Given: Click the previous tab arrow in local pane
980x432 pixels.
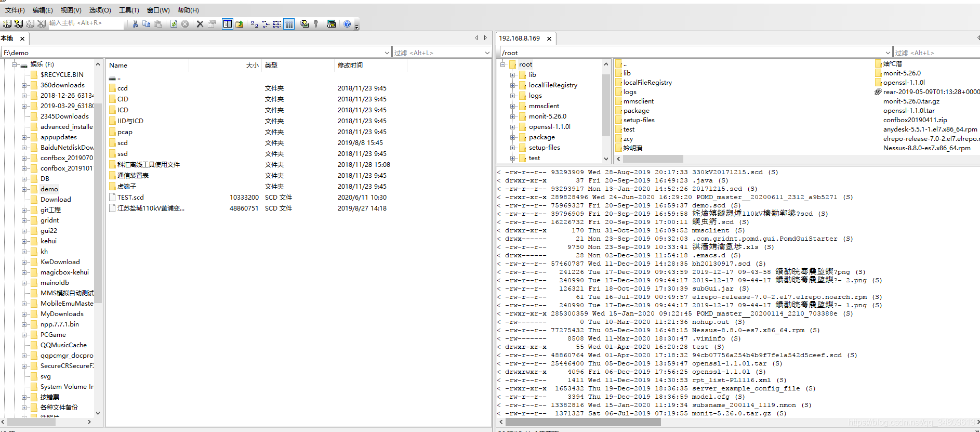Looking at the screenshot, I should click(476, 38).
